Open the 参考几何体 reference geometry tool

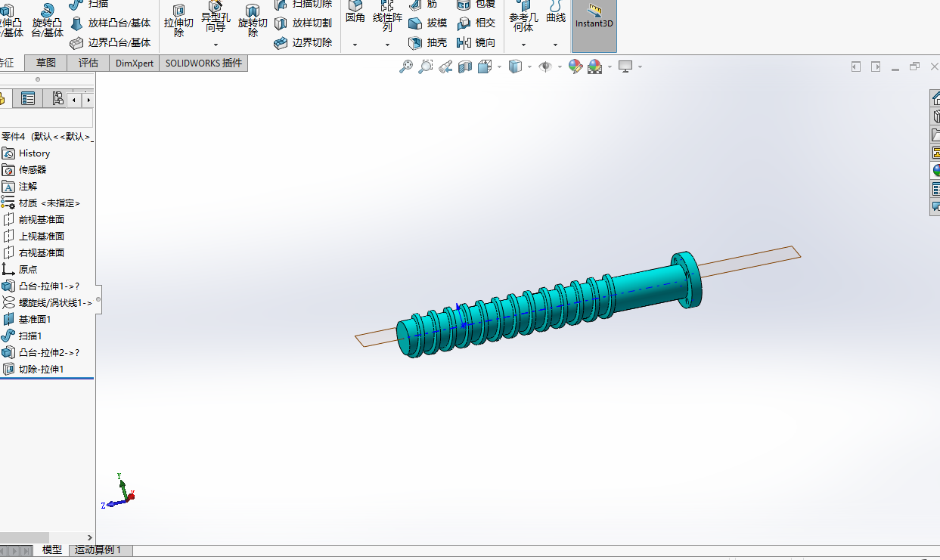coord(523,17)
